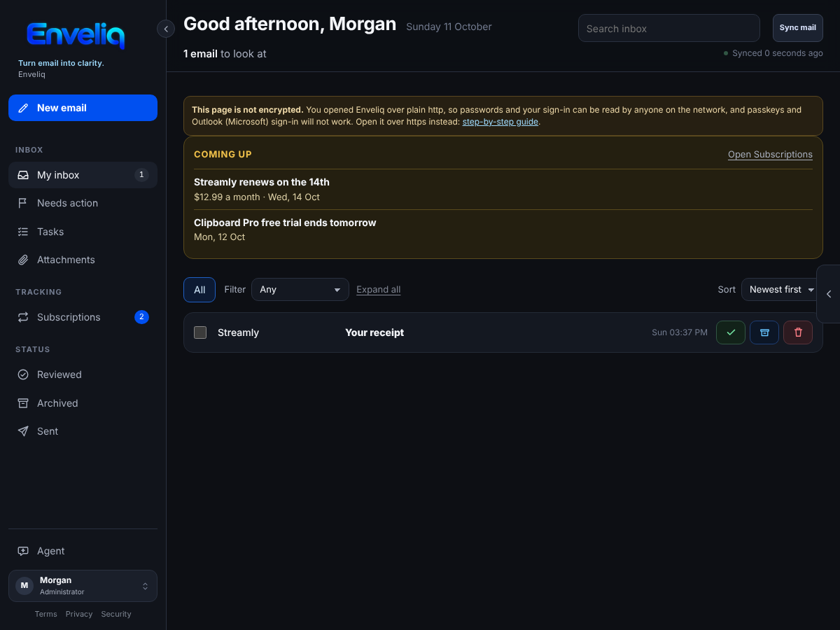Open the Sent folder
Image resolution: width=840 pixels, height=630 pixels.
[x=83, y=431]
